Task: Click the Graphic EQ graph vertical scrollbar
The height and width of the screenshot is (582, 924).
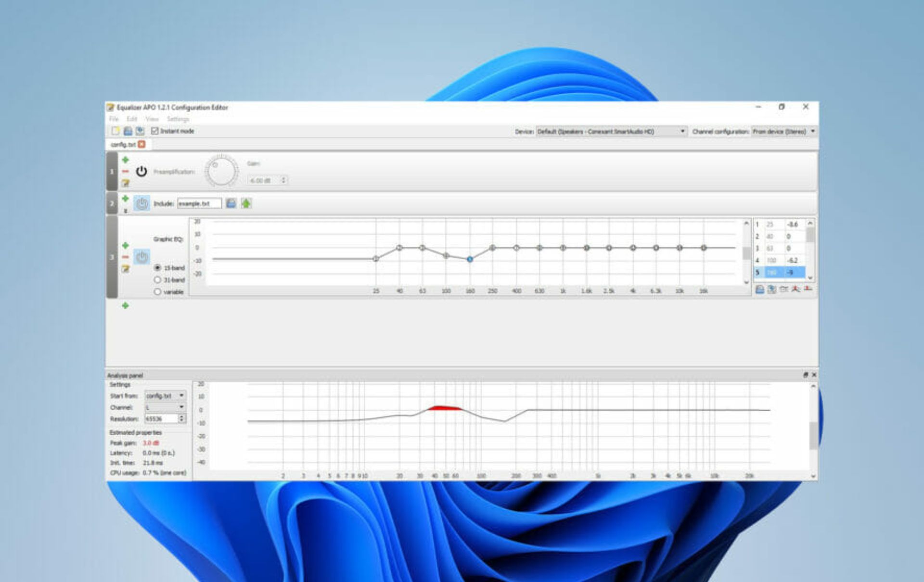Action: tap(746, 253)
